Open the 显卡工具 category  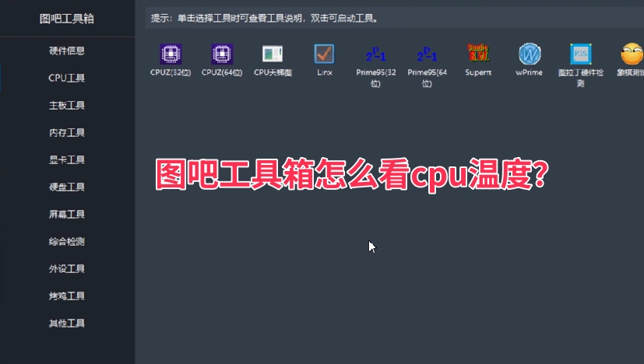point(67,160)
